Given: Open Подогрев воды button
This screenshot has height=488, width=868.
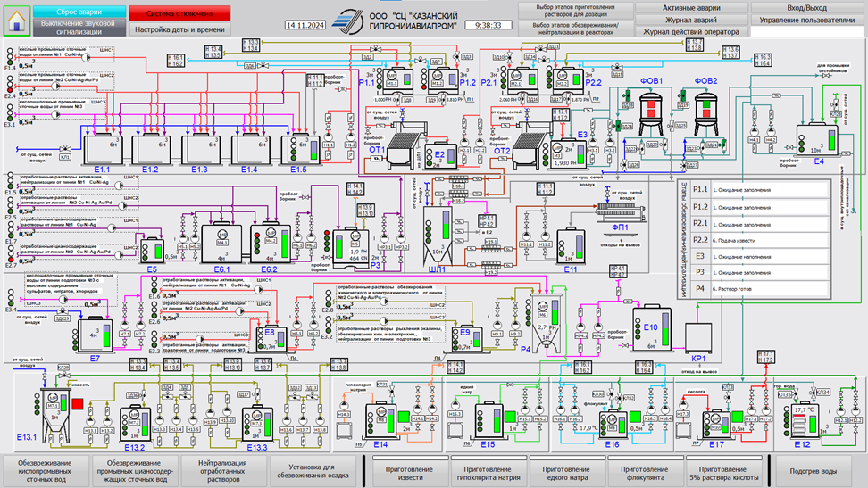Looking at the screenshot, I should pos(814,471).
